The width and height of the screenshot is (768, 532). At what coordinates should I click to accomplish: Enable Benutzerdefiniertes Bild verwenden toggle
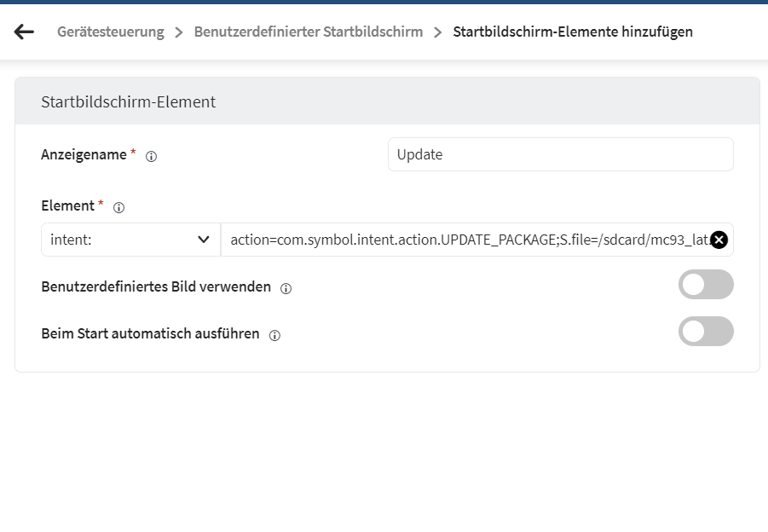705,285
